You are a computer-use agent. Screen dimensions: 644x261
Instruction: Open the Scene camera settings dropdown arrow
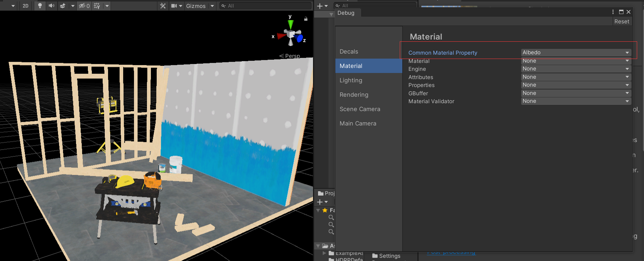pos(181,6)
